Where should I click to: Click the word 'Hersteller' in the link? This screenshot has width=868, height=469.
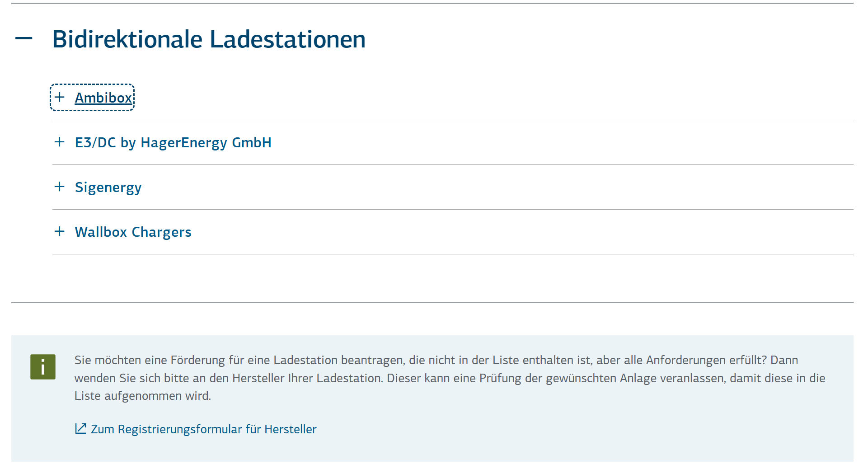coord(291,429)
